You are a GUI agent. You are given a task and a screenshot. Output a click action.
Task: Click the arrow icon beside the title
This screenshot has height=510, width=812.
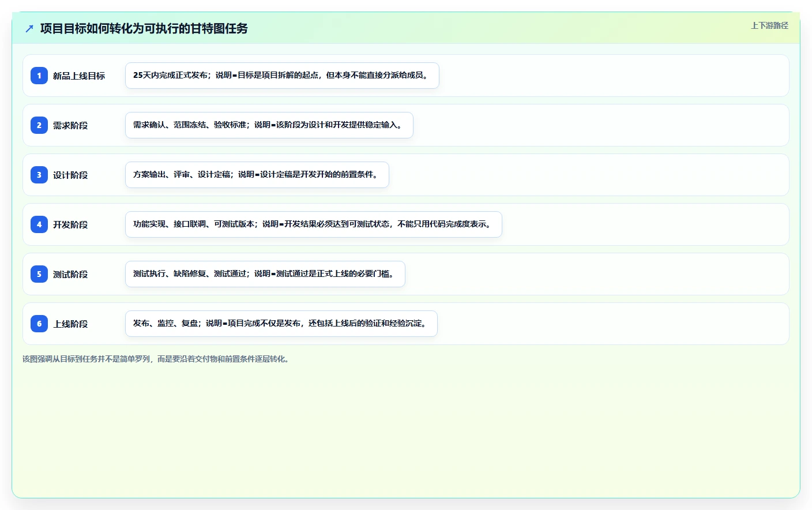tap(29, 28)
